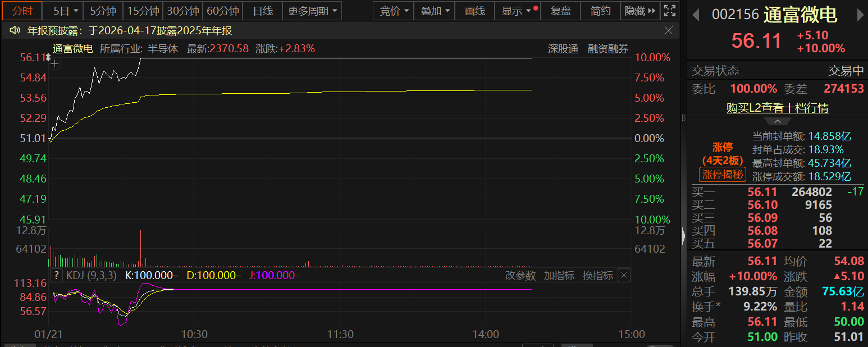The width and height of the screenshot is (868, 347).
Task: Go to next stock with right arrow
Action: [860, 15]
